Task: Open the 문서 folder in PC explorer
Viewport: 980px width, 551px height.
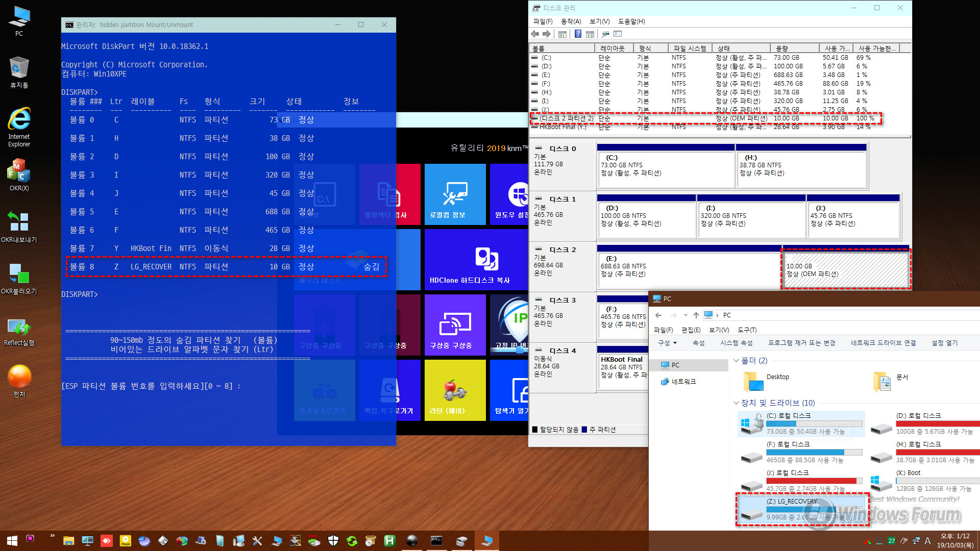Action: 891,381
